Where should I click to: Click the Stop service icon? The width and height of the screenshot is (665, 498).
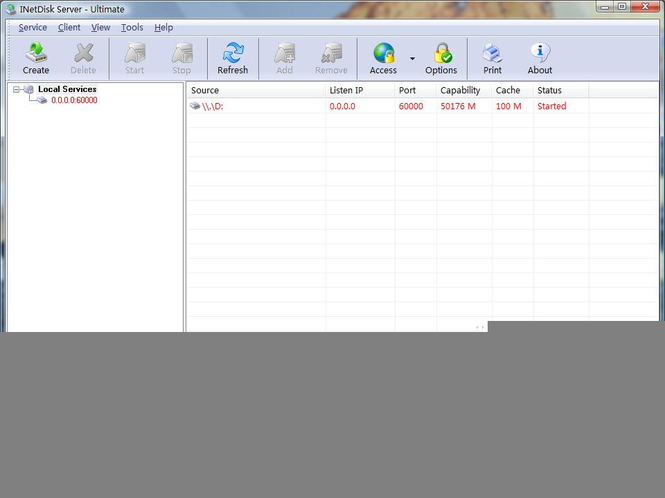pos(182,53)
